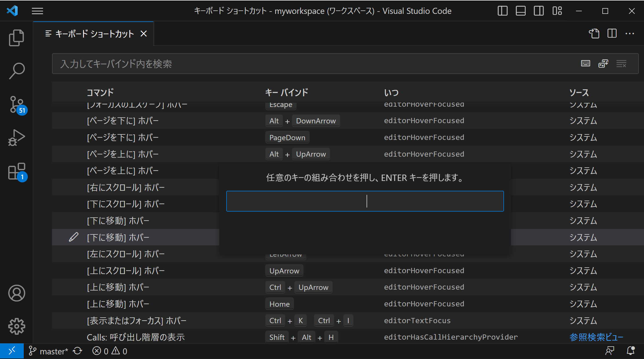Click the lone UpArrow keybinding
Screen dimensions: 644x359
point(284,271)
